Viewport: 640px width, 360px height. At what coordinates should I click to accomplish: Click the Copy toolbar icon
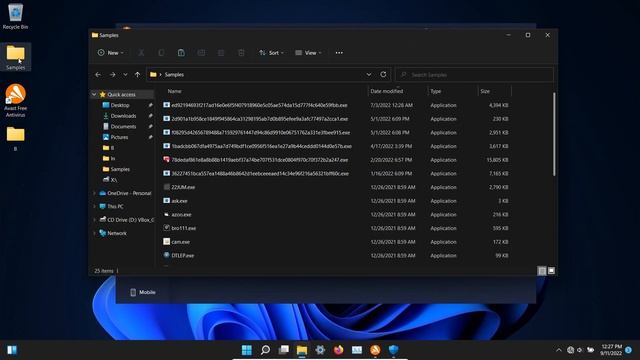161,53
